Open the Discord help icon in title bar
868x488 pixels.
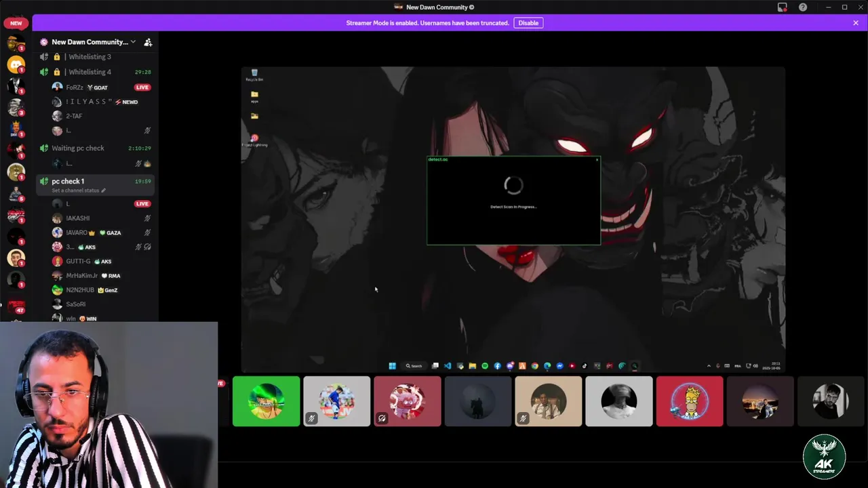(803, 7)
